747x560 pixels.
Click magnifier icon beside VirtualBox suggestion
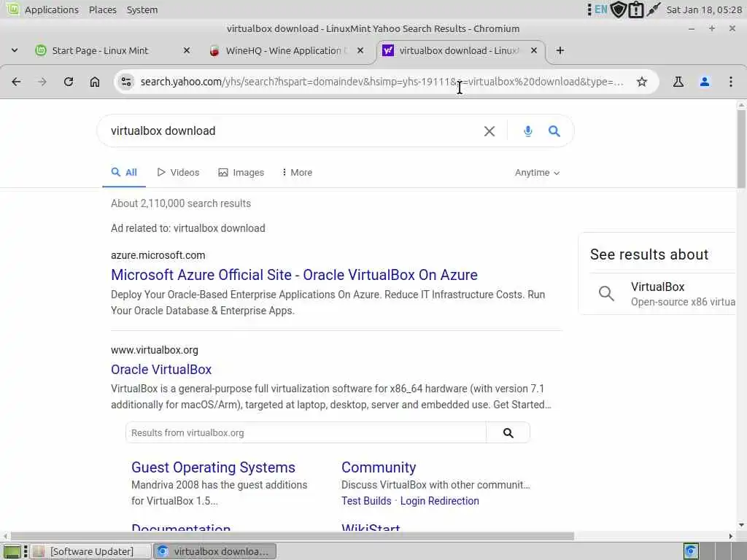(x=606, y=293)
